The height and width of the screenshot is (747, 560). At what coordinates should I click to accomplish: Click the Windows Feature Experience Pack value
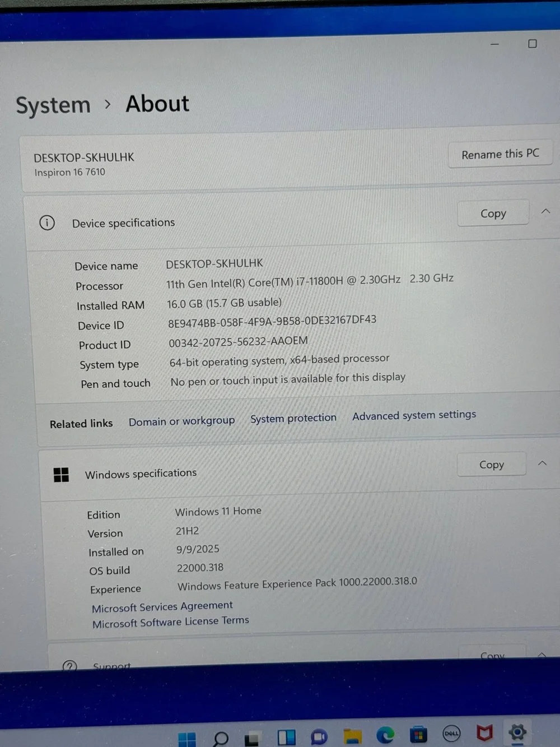297,584
